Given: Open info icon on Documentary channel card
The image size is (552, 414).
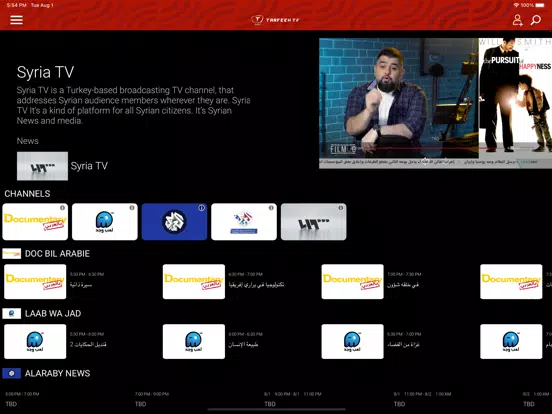Looking at the screenshot, I should (x=62, y=208).
